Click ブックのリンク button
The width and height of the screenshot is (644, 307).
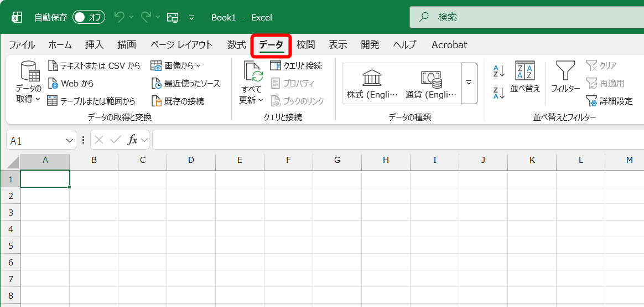click(x=297, y=101)
